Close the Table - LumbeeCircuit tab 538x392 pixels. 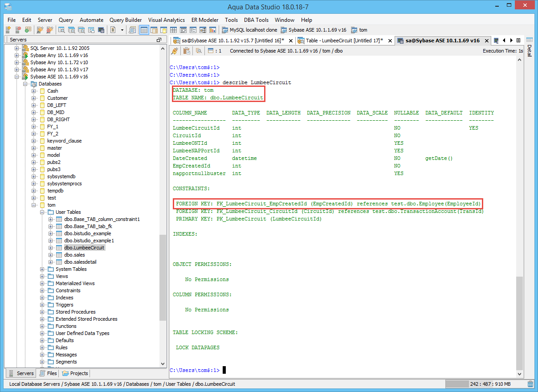click(x=390, y=41)
